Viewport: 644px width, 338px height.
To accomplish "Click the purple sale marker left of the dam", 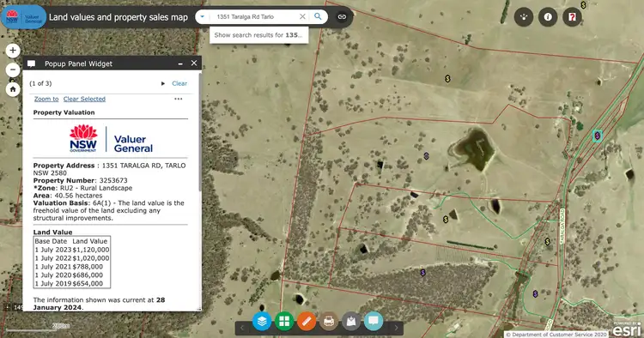I will tap(426, 156).
